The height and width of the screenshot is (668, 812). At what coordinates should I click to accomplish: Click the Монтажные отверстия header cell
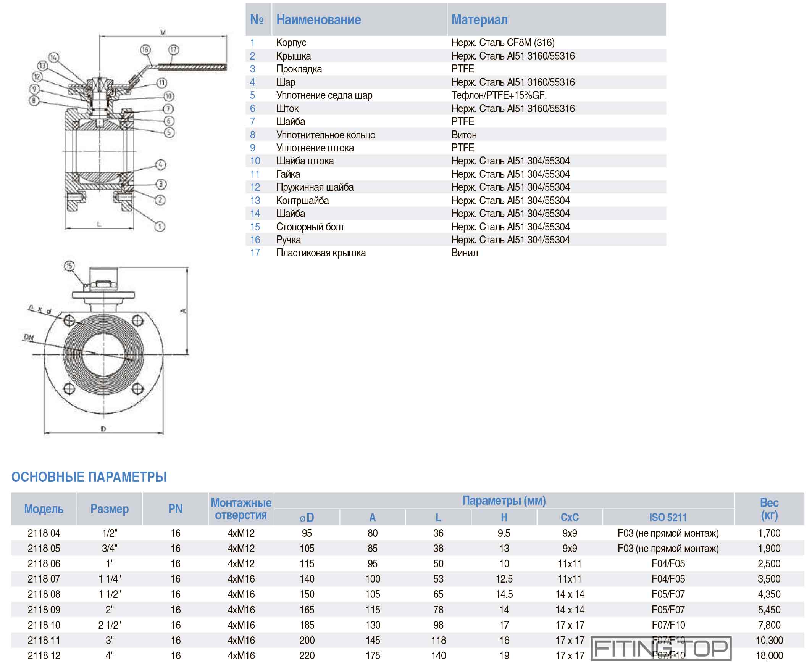click(x=241, y=509)
